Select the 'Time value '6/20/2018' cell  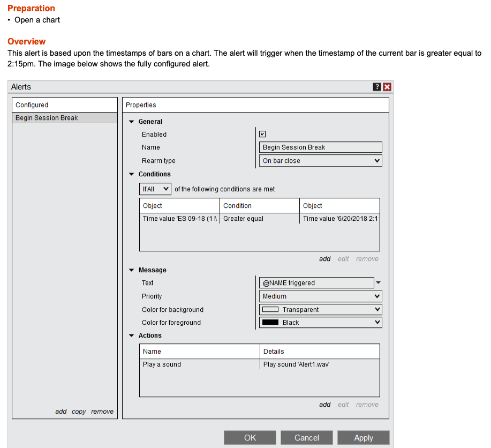340,219
